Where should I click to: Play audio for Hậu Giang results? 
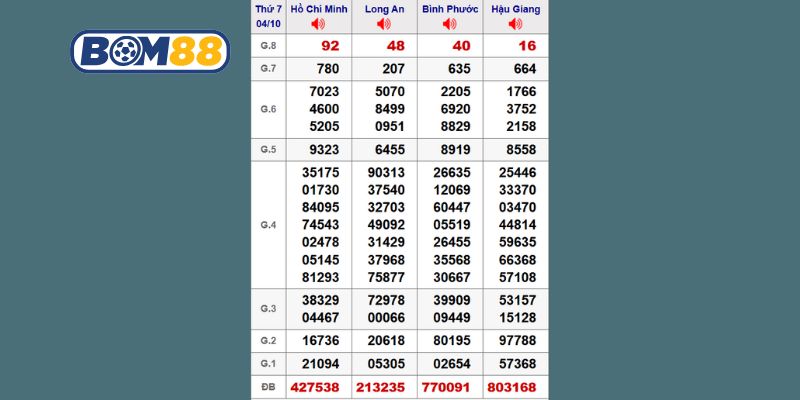[514, 23]
